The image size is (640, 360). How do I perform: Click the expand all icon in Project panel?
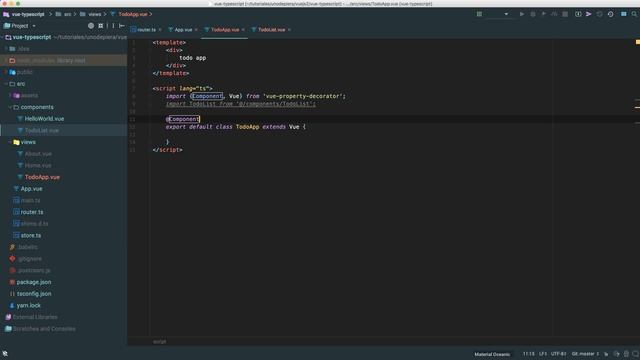[101, 26]
